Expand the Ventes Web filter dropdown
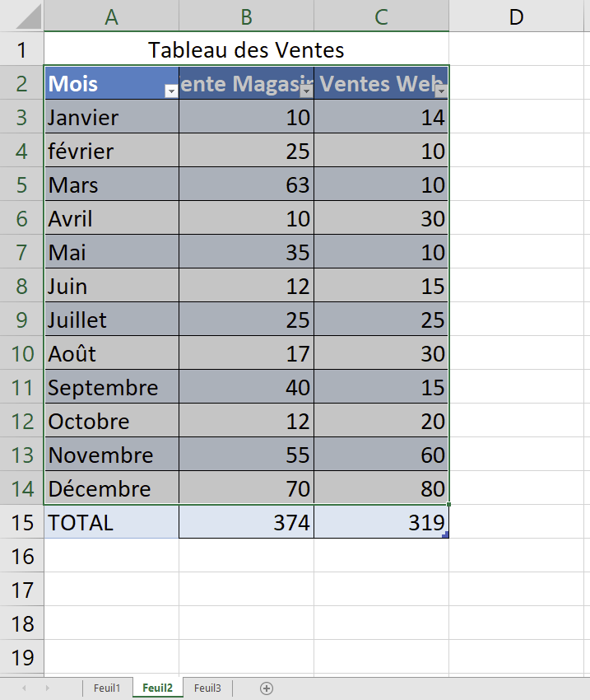Screen dimensions: 590x700 [x=441, y=91]
